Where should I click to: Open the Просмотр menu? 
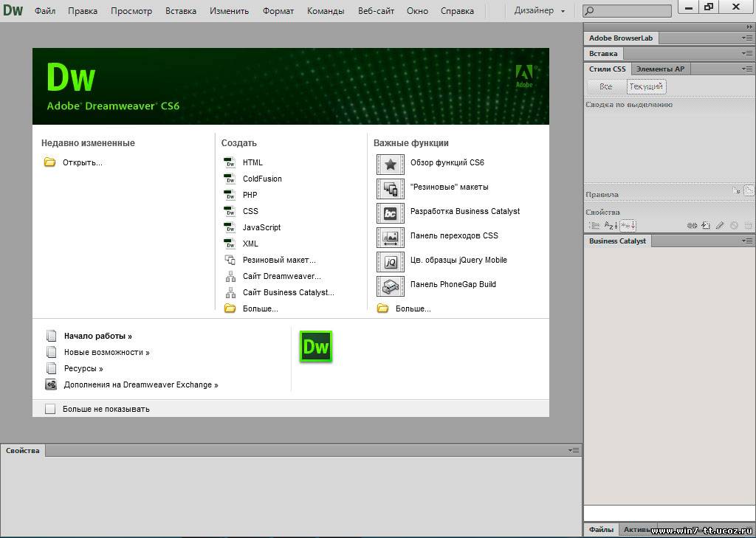(x=131, y=10)
